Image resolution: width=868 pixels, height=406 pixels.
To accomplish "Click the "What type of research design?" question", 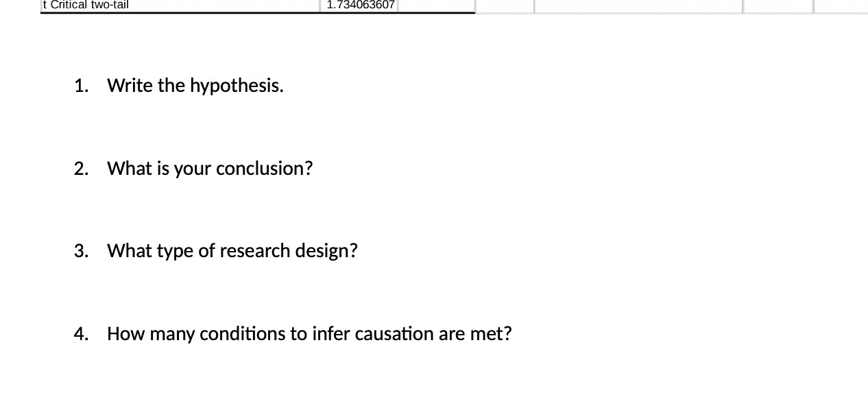I will (x=232, y=251).
